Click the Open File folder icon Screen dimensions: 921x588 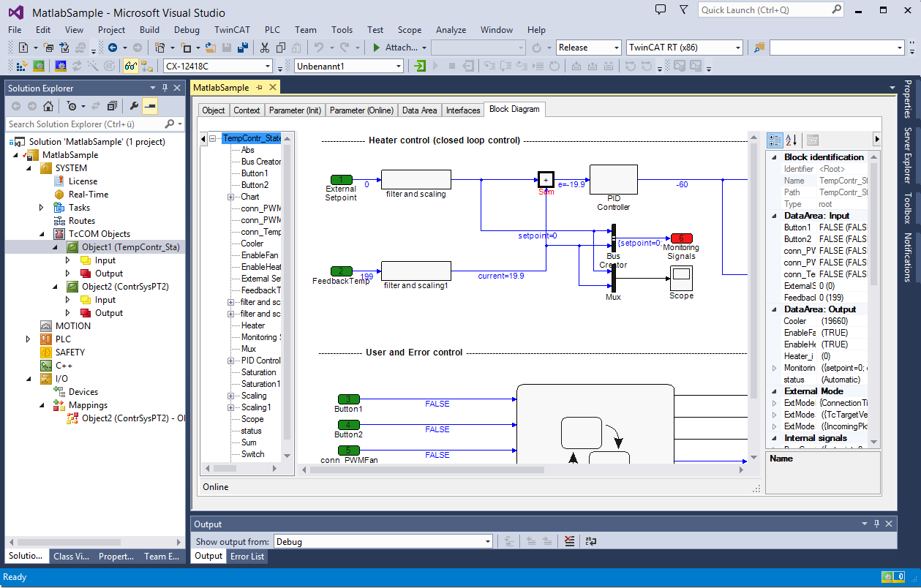(x=210, y=48)
